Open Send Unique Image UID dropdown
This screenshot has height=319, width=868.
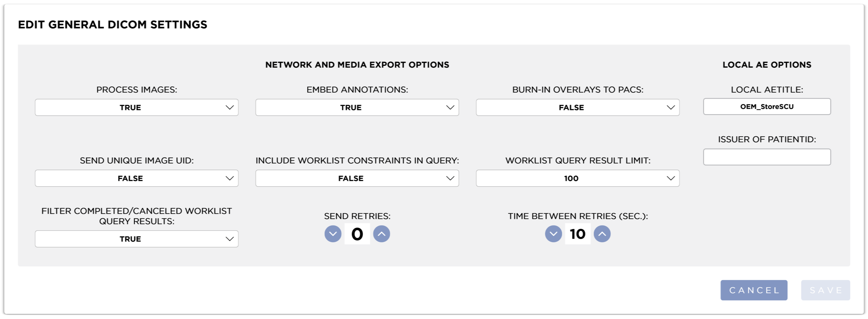coord(137,178)
